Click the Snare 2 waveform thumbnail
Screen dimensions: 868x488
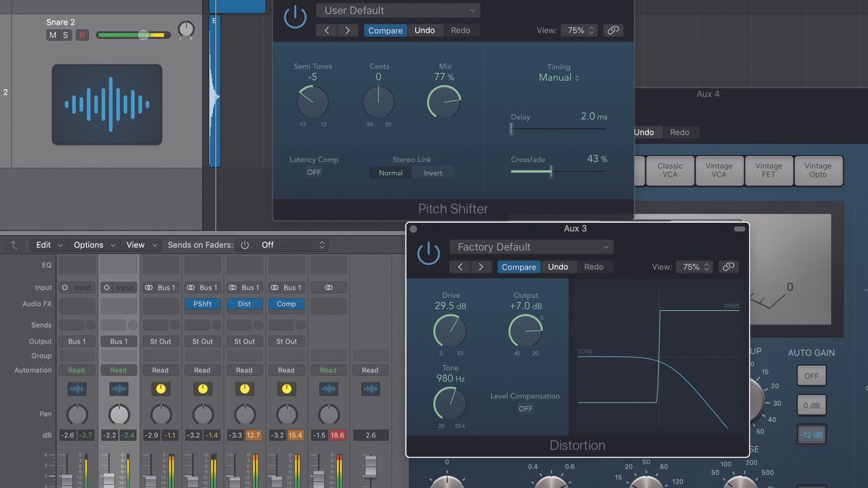[x=106, y=103]
